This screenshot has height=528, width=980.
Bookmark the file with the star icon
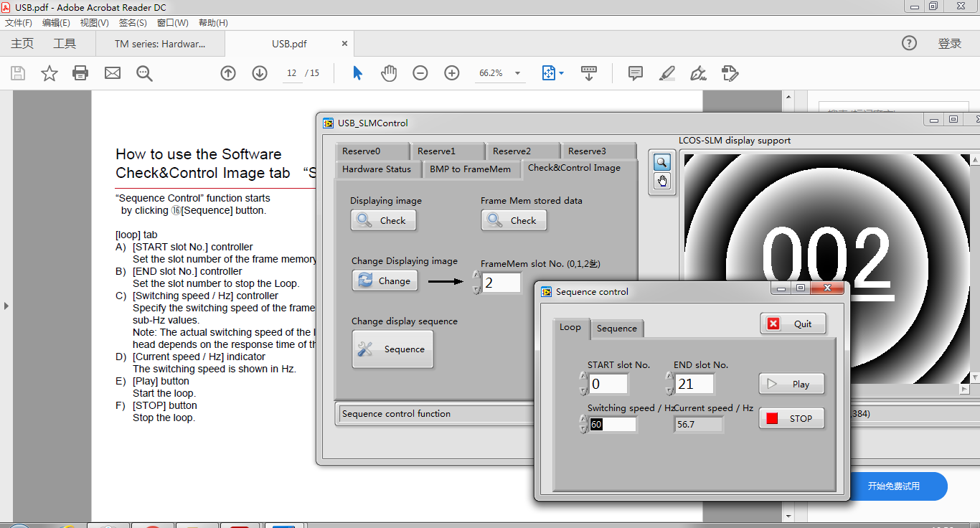50,73
